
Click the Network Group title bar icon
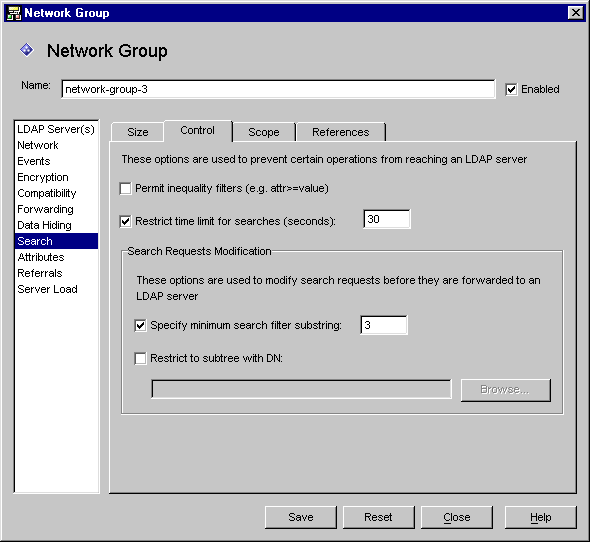[14, 13]
